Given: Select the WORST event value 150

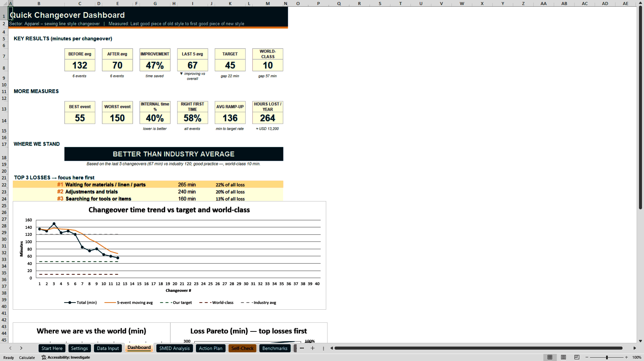Looking at the screenshot, I should [117, 118].
